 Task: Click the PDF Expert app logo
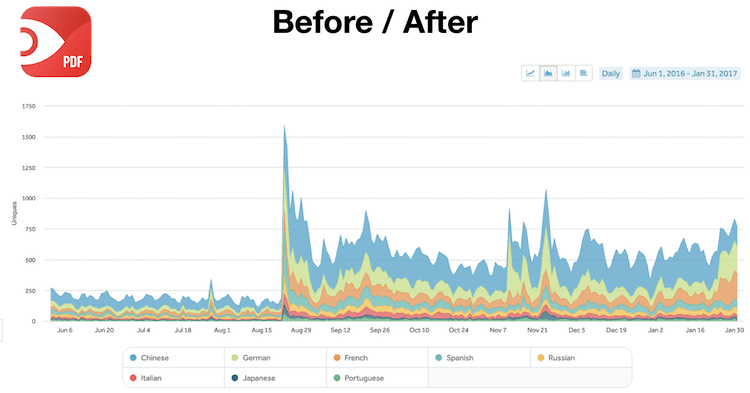55,42
